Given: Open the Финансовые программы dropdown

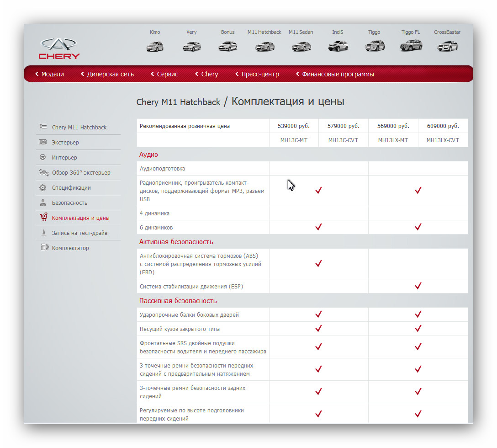Looking at the screenshot, I should pyautogui.click(x=335, y=74).
